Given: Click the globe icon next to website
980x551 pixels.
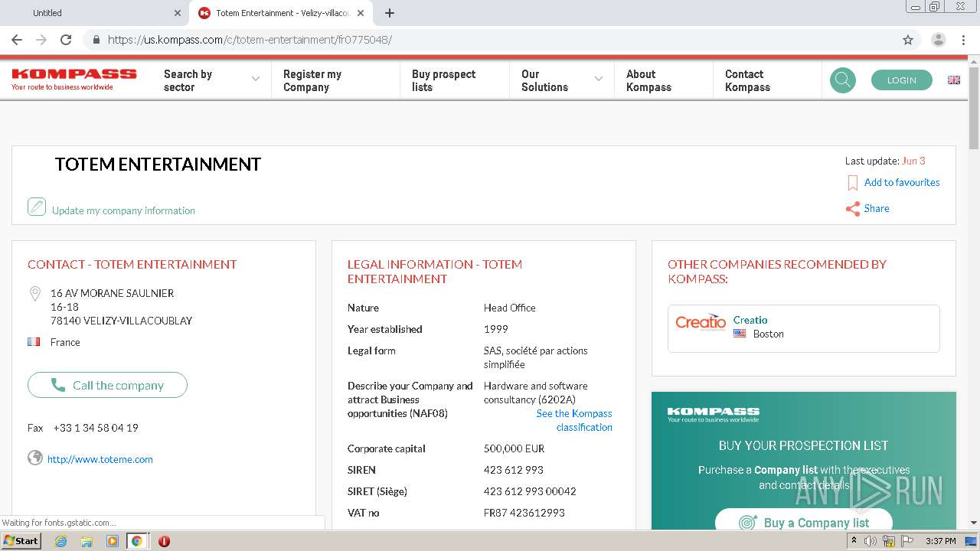Looking at the screenshot, I should tap(34, 458).
